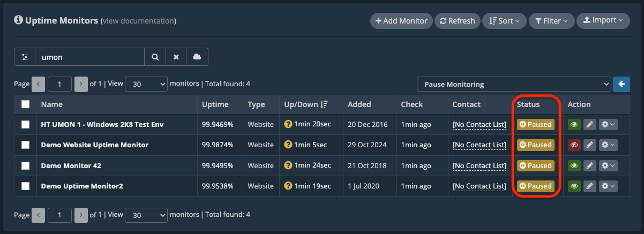The image size is (644, 234).
Task: Select the HT UMON 1 row checkbox
Action: coord(25,125)
